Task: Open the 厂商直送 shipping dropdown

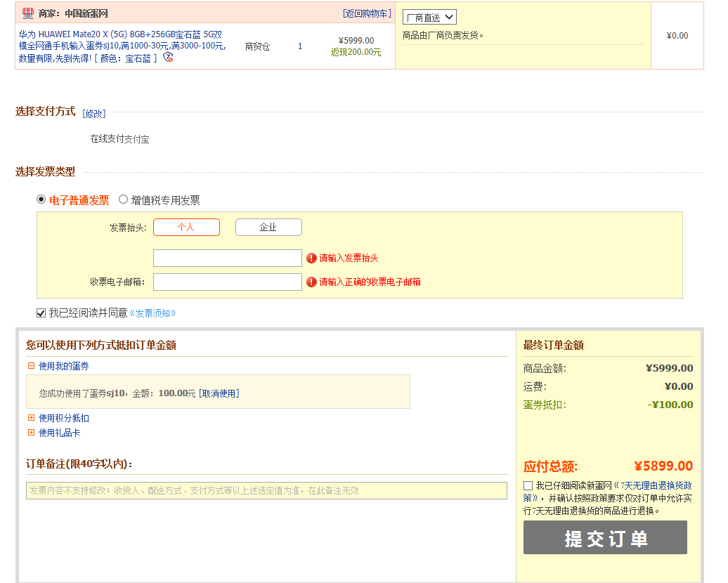Action: click(429, 17)
